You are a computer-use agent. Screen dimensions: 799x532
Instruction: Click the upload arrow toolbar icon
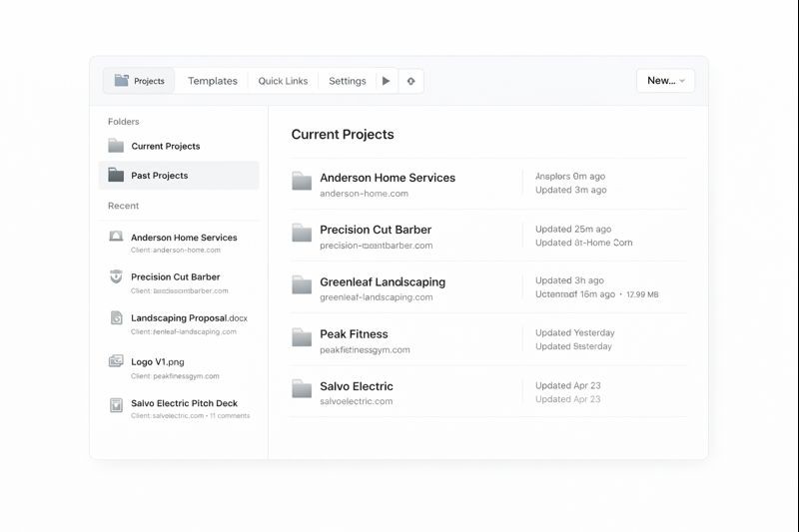(x=410, y=81)
